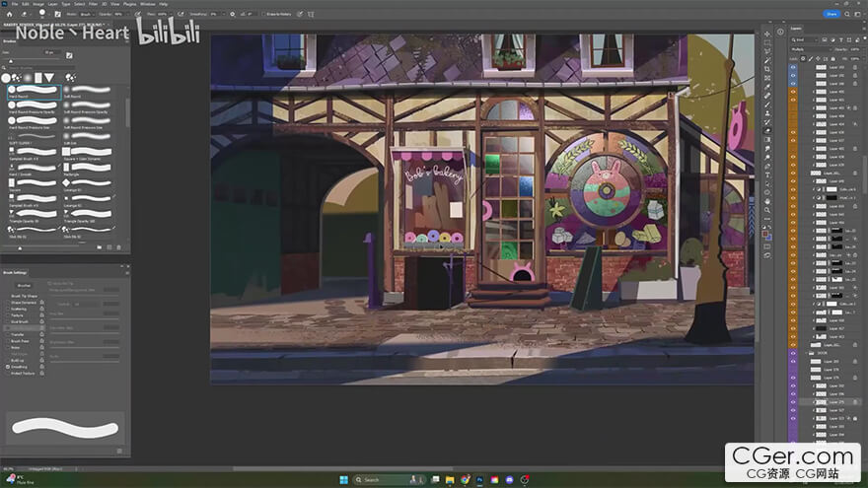Click the Brushes button in Brush Settings
The width and height of the screenshot is (868, 488).
[x=24, y=286]
